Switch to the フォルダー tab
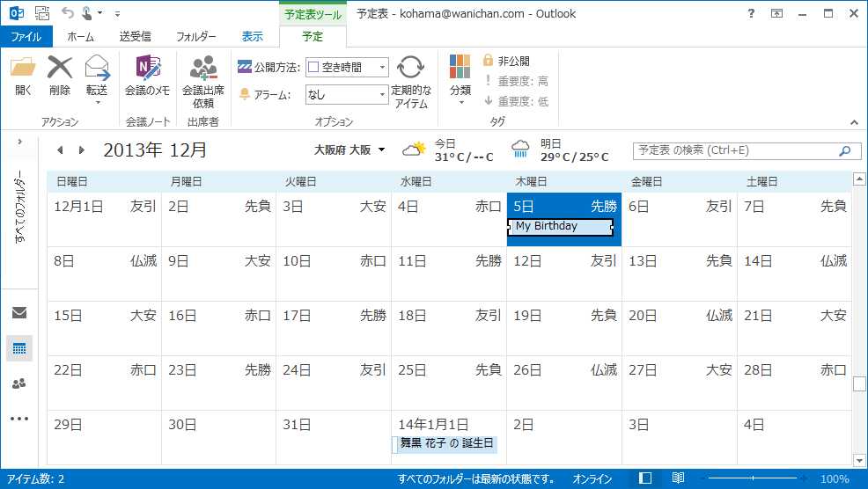Viewport: 868px width, 489px height. pos(196,37)
